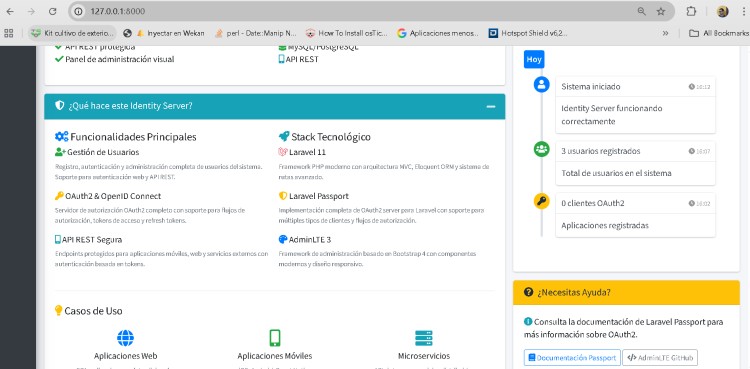Collapse the ¿Qué hace este Identity Server? card
The image size is (750, 369).
[491, 106]
